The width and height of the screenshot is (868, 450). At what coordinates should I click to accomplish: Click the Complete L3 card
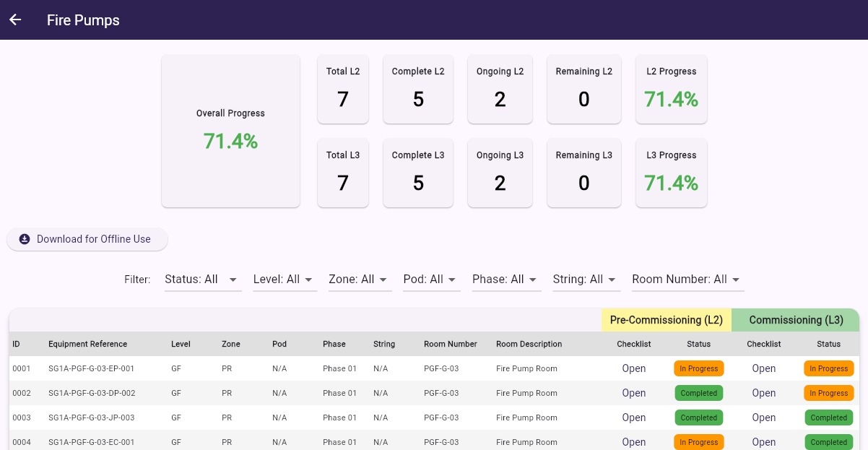coord(418,173)
